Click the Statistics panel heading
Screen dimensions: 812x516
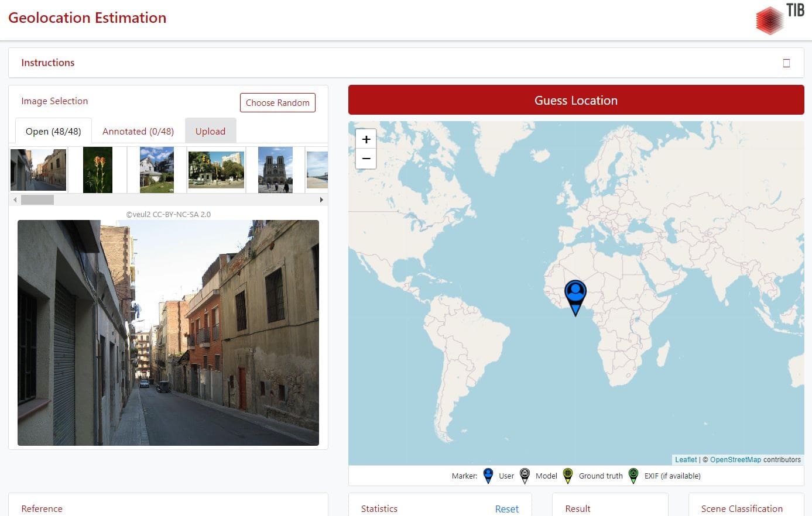click(379, 509)
